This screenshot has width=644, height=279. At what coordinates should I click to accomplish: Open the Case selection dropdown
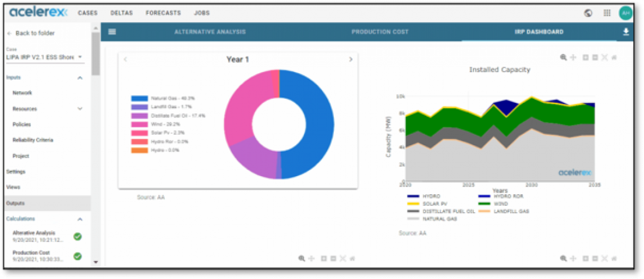[45, 57]
